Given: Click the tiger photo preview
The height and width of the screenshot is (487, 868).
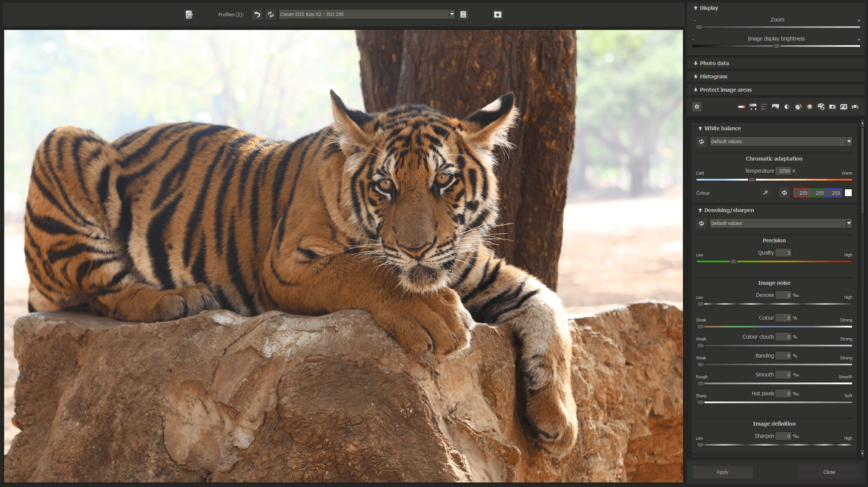Looking at the screenshot, I should (x=343, y=256).
